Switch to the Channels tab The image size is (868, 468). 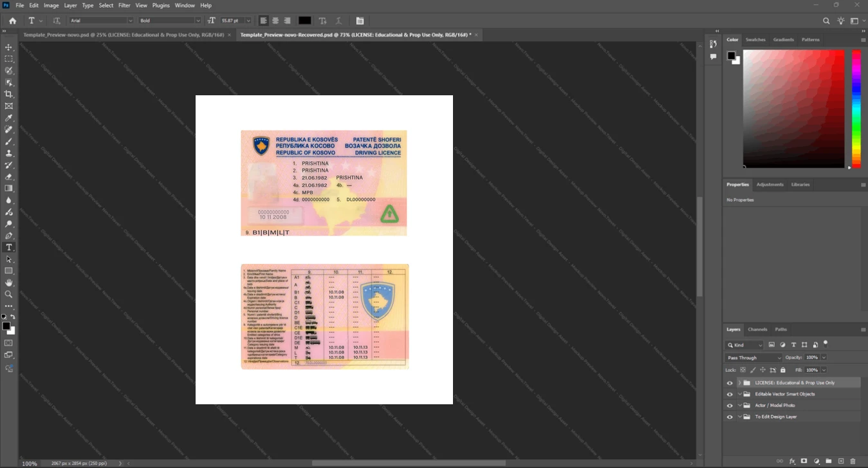757,329
